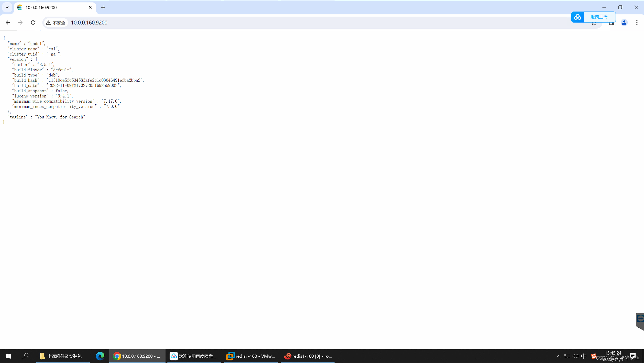Open a new browser tab
Screen dimensions: 644x363
[x=103, y=7]
